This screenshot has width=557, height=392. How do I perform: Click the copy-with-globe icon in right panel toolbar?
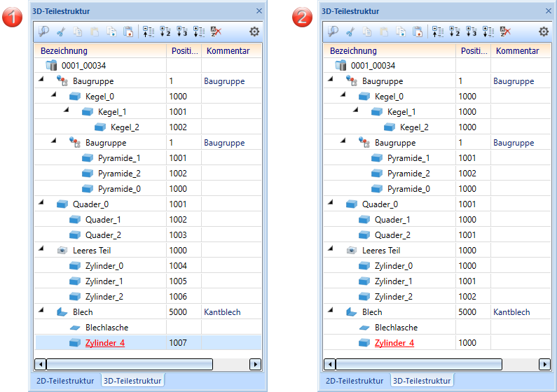click(x=401, y=31)
